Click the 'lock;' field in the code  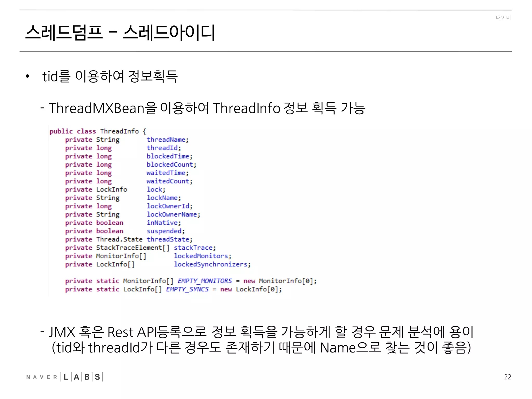pos(156,190)
